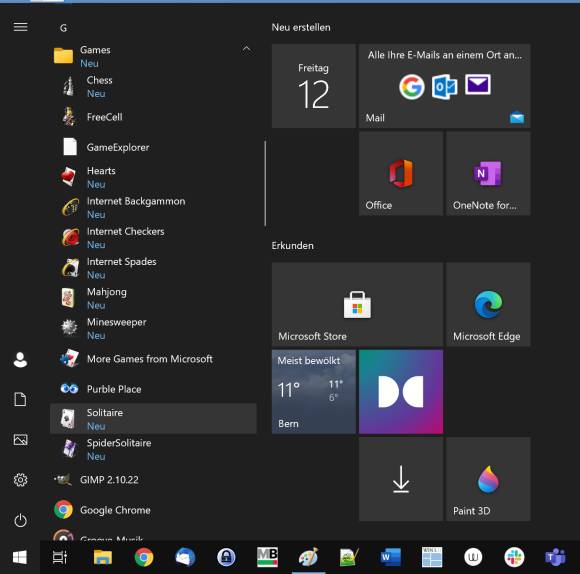Open Internet Backgammon
This screenshot has width=580, height=574.
(x=153, y=207)
